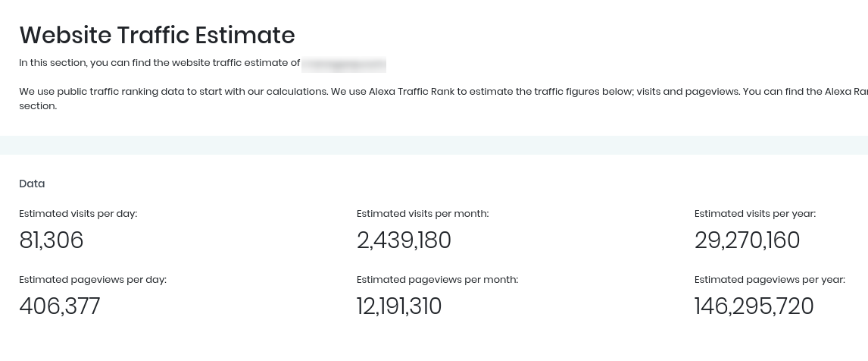Click the light blue divider band
The height and width of the screenshot is (361, 868).
click(x=434, y=145)
